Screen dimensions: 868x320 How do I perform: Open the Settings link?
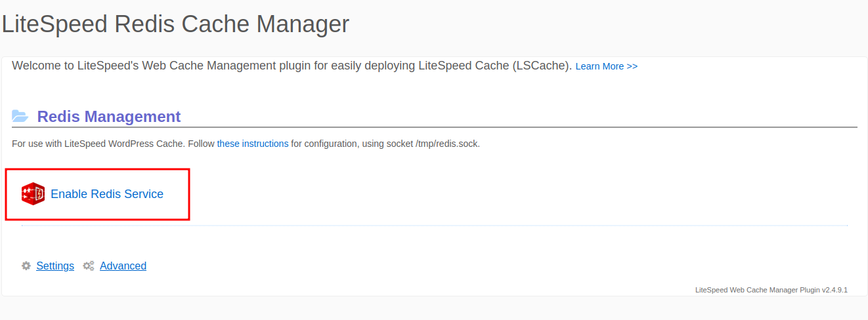pos(55,266)
